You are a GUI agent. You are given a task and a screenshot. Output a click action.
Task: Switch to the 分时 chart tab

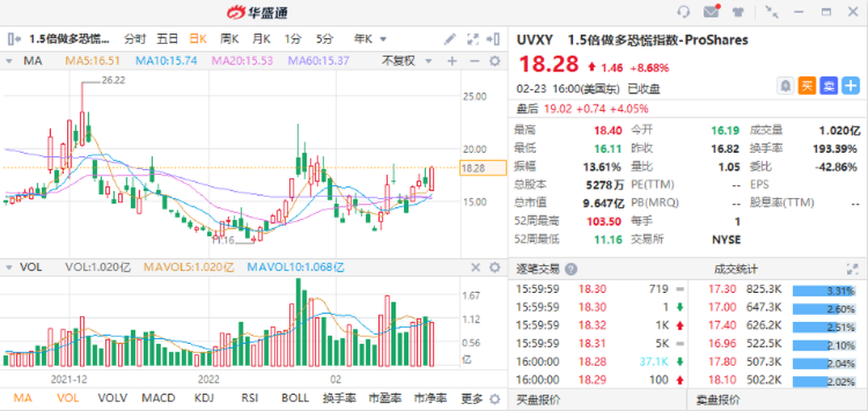click(135, 39)
